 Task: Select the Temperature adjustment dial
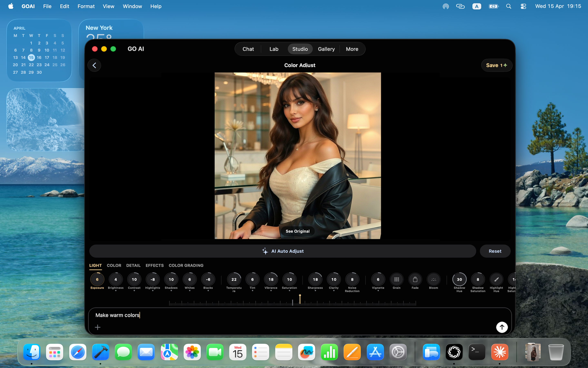[x=234, y=279]
